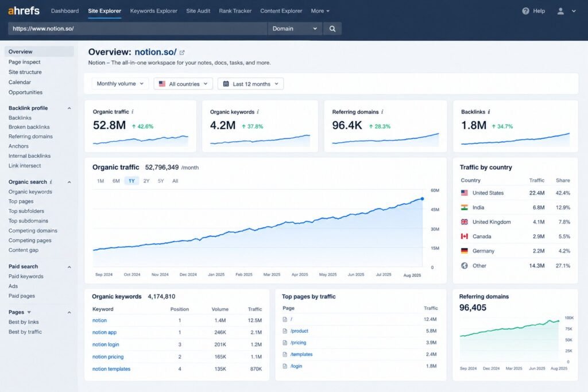Viewport: 588px width, 392px height.
Task: Click page icon beside /pricing
Action: tap(285, 343)
